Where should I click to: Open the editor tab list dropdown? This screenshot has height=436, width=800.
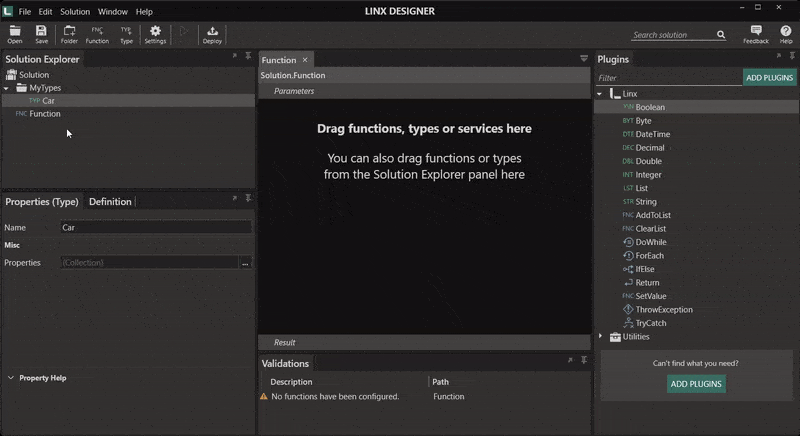(584, 59)
